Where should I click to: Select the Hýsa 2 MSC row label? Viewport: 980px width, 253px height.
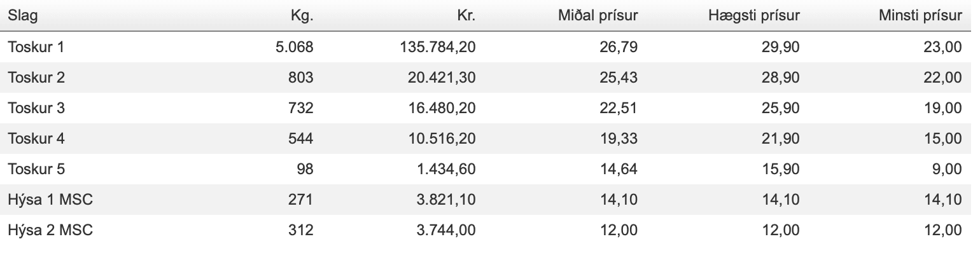click(50, 230)
